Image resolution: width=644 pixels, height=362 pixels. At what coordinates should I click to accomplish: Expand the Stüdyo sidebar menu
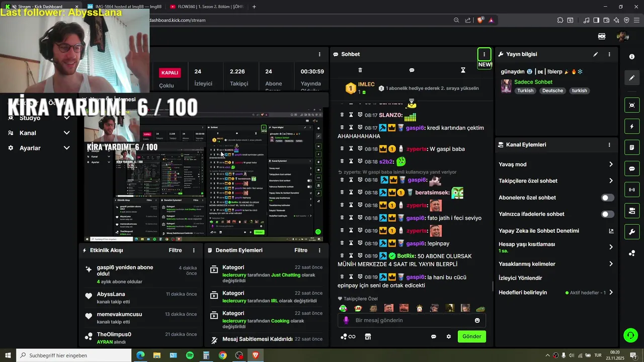pos(38,118)
